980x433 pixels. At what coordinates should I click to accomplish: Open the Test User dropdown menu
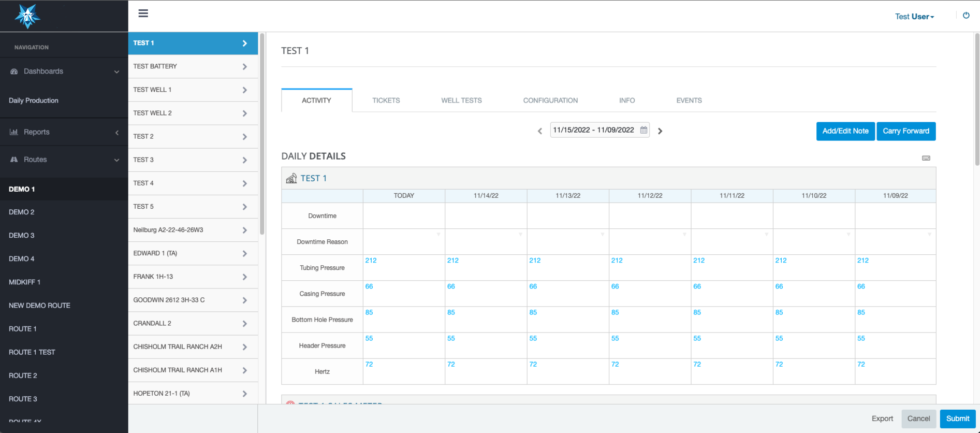click(x=914, y=17)
